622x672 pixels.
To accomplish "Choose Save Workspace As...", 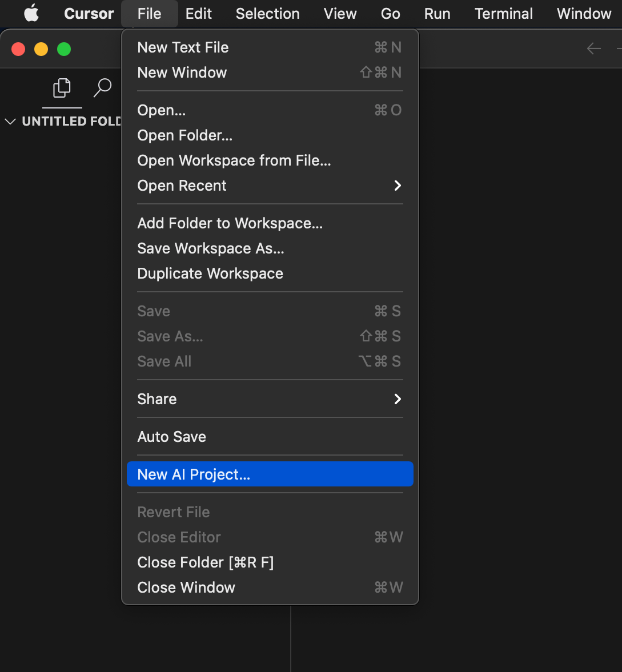I will tap(270, 248).
